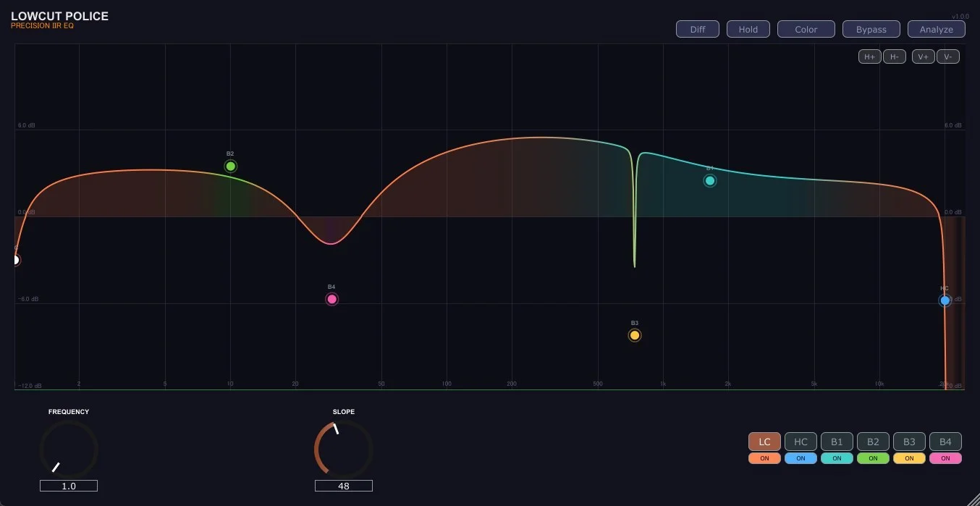Click the V- vertical zoom out button
The height and width of the screenshot is (506, 980).
click(948, 56)
